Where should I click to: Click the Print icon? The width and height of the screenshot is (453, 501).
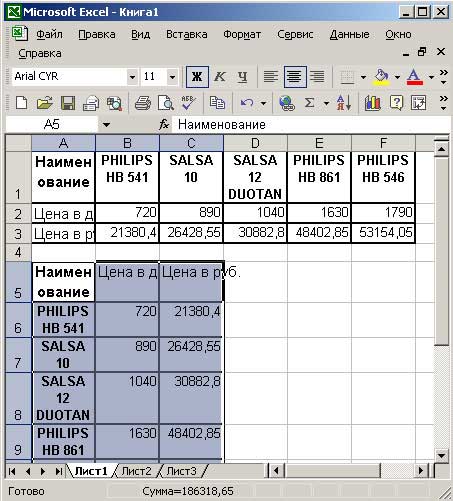(143, 103)
